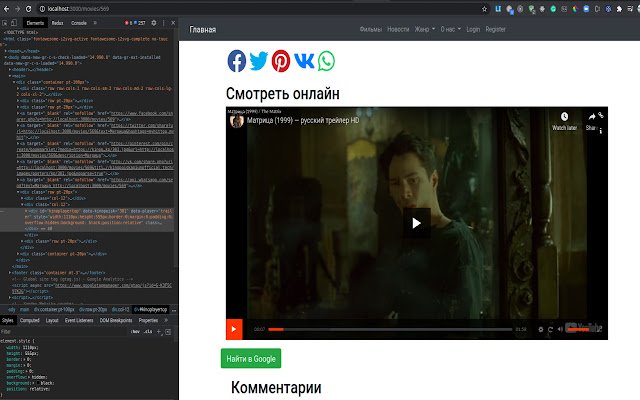Click the Login link

(x=473, y=29)
